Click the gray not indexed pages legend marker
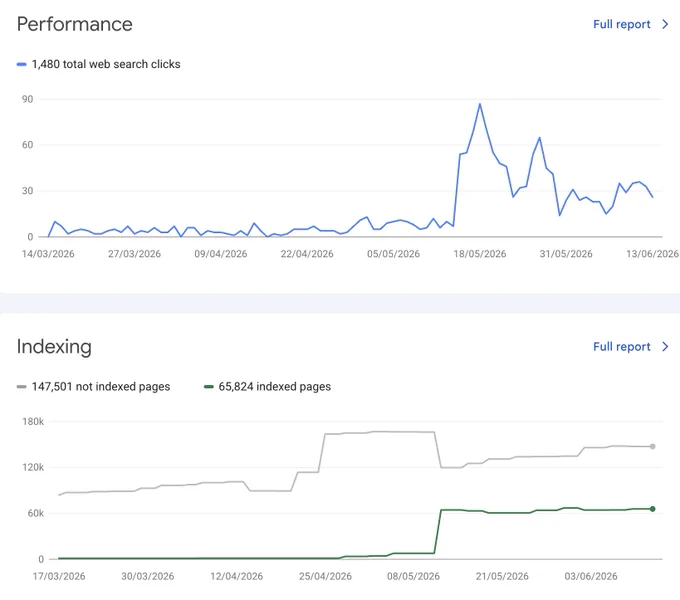 click(x=22, y=387)
